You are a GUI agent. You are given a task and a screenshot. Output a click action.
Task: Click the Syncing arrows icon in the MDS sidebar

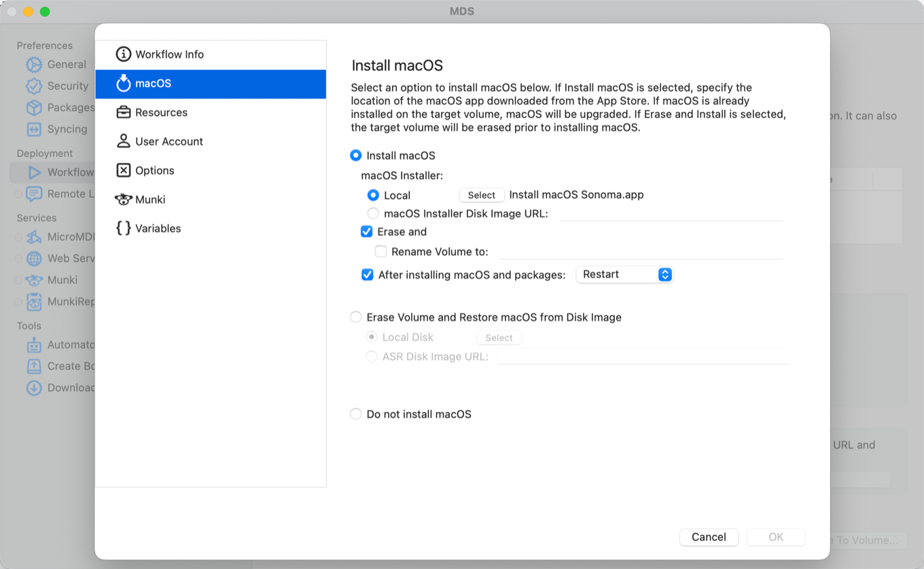[x=34, y=129]
